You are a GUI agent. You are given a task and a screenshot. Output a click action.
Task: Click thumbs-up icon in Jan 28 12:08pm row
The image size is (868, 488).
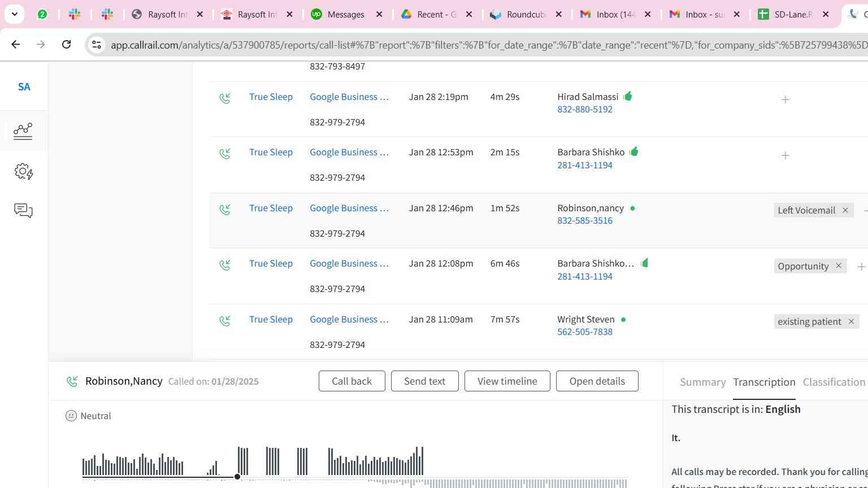point(644,263)
